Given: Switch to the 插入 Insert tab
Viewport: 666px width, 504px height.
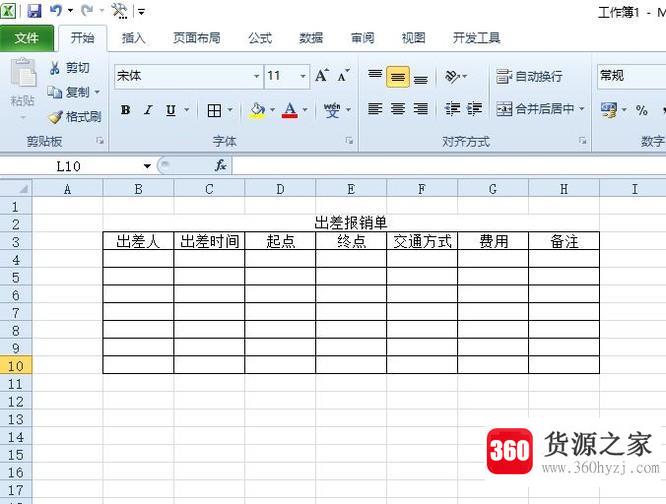Looking at the screenshot, I should (x=133, y=38).
